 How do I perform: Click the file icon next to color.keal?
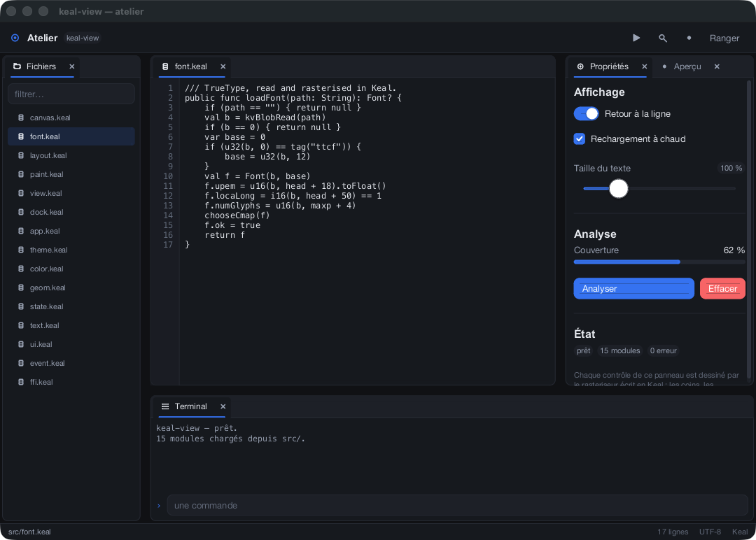pos(21,269)
